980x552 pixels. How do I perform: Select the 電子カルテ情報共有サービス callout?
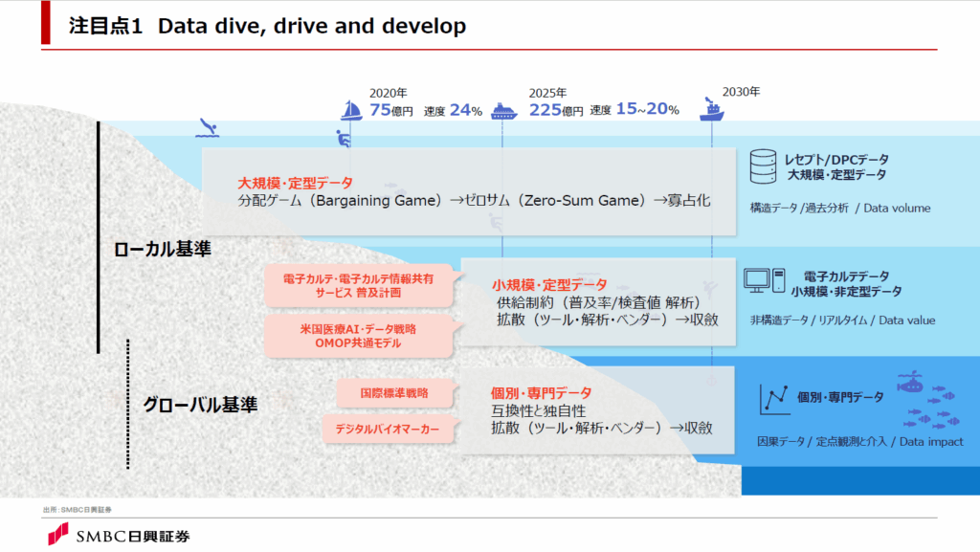[359, 286]
